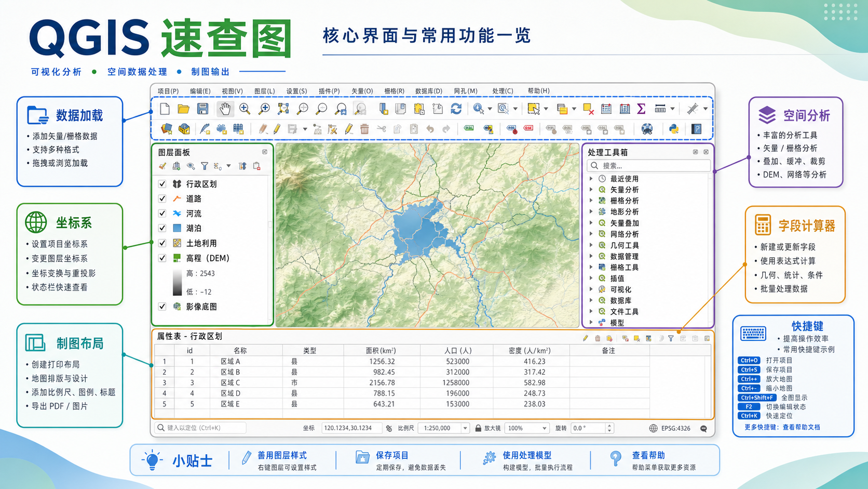Viewport: 868px width, 489px height.
Task: Open the 矢量(O) menu
Action: tap(362, 91)
